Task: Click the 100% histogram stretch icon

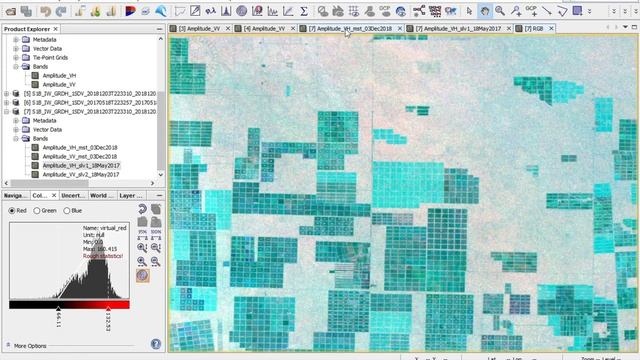Action: (156, 235)
